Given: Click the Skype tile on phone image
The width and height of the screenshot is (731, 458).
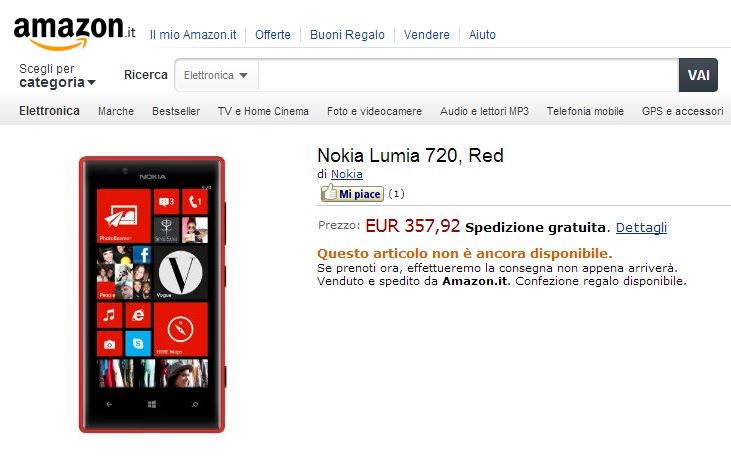Looking at the screenshot, I should pos(138,343).
